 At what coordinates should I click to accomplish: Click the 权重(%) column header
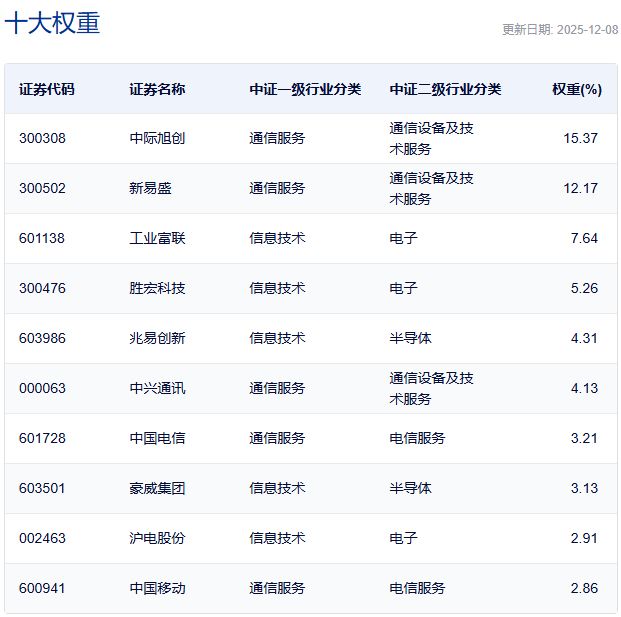[576, 89]
